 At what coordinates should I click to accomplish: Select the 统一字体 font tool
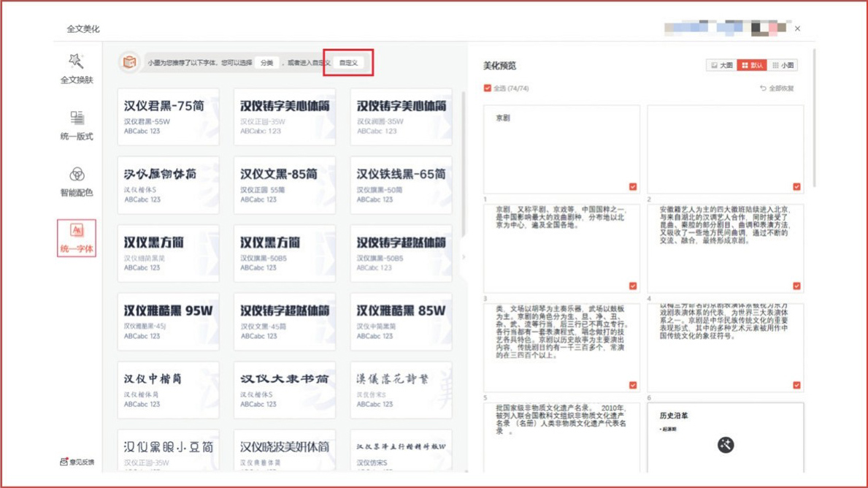(x=77, y=238)
